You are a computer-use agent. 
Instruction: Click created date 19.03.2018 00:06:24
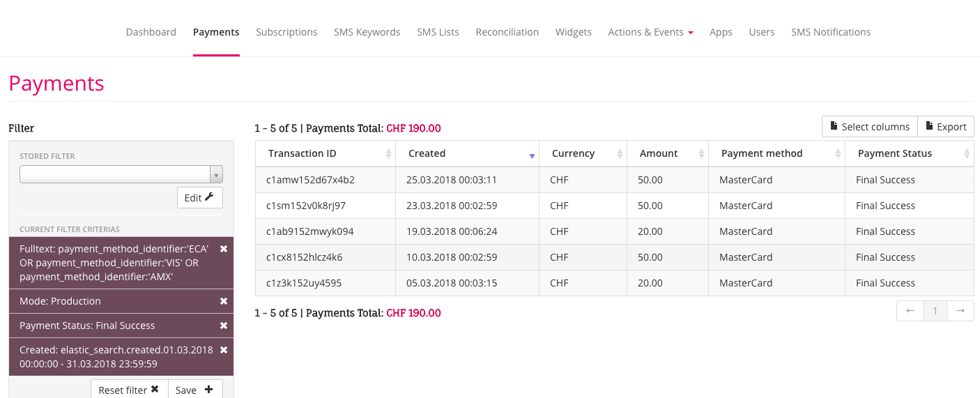(452, 231)
